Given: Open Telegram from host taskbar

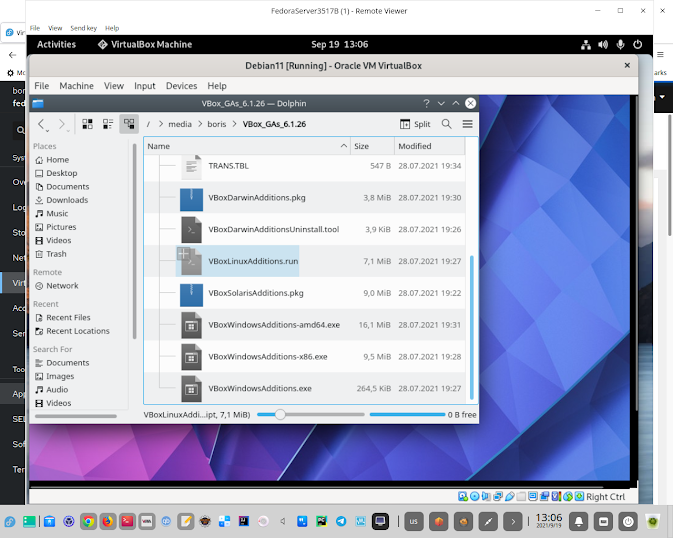Looking at the screenshot, I should coord(341,522).
